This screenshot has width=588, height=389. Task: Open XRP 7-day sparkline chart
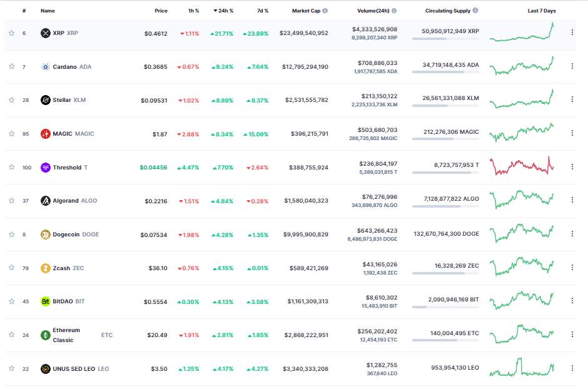pos(522,33)
